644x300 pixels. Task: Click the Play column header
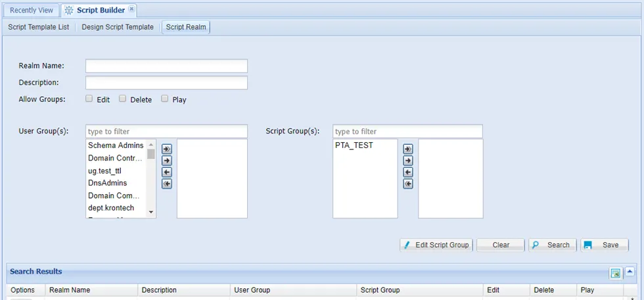(599, 290)
